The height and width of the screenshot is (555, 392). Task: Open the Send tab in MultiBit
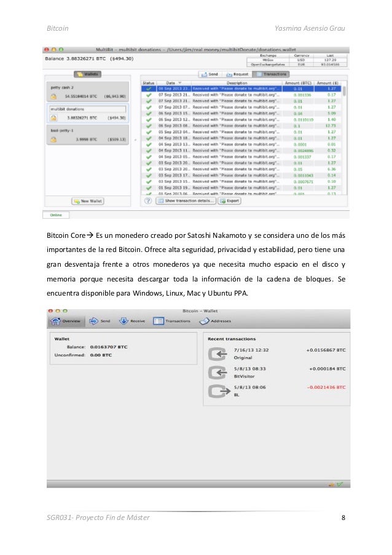[x=210, y=74]
